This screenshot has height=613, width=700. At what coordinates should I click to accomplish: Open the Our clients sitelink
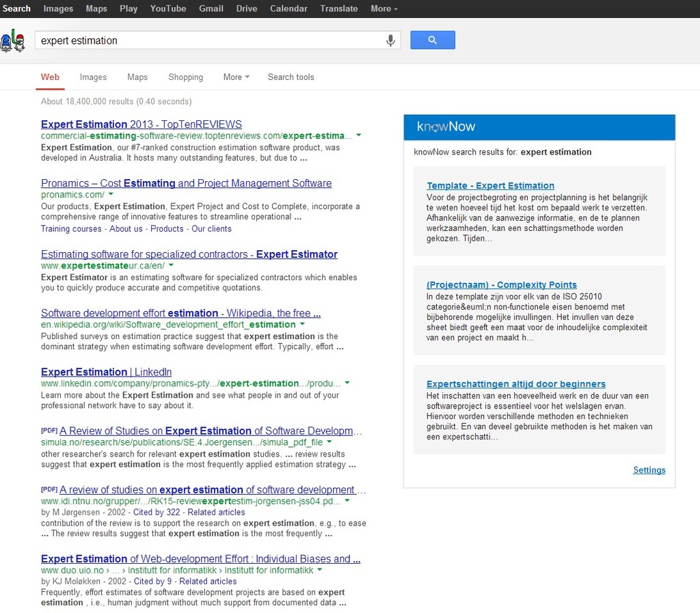pyautogui.click(x=212, y=229)
